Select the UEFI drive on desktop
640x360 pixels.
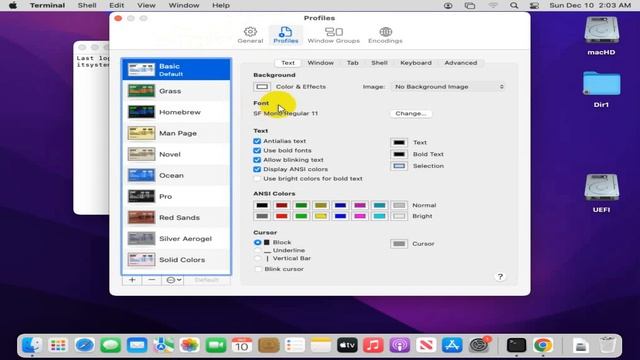click(x=602, y=193)
